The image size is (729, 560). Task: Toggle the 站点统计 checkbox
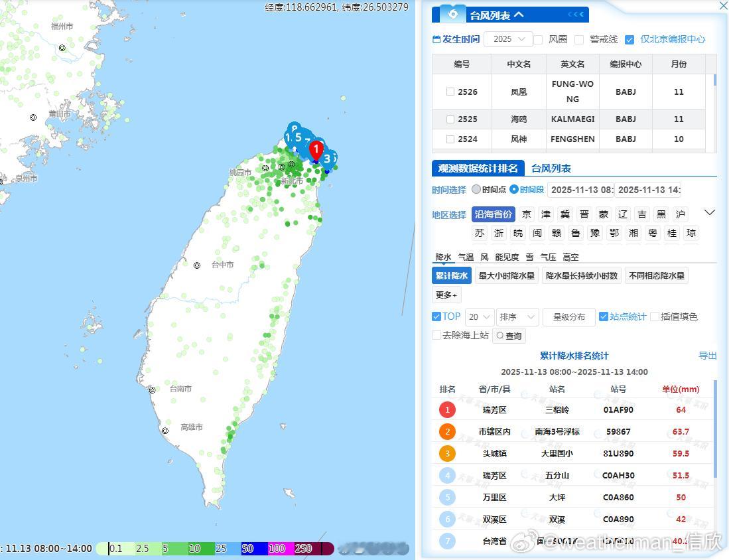tap(604, 316)
